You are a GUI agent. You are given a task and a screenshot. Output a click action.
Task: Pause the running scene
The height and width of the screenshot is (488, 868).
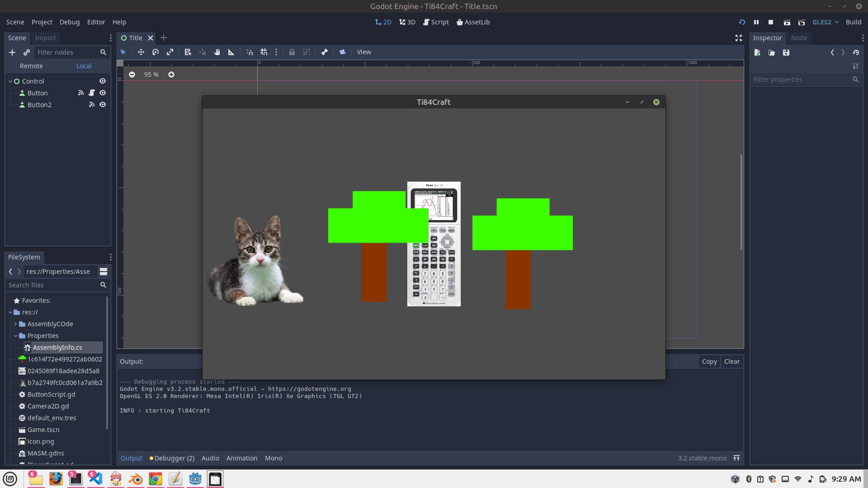(x=756, y=22)
